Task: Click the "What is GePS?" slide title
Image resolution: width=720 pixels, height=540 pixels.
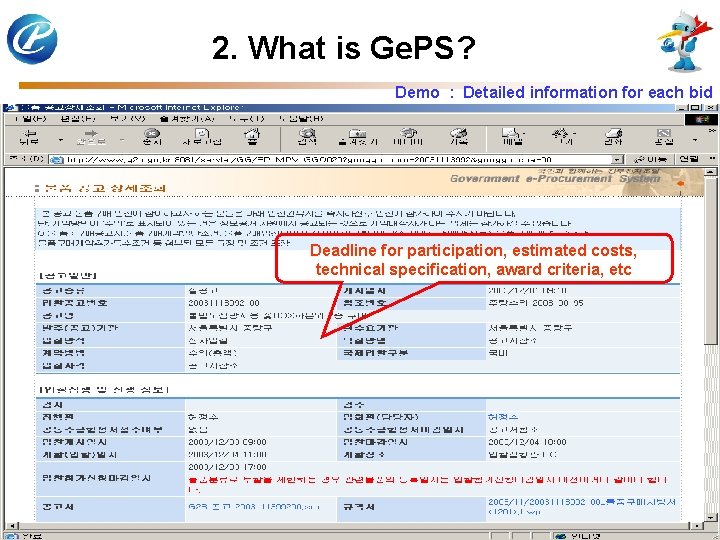Action: click(343, 47)
